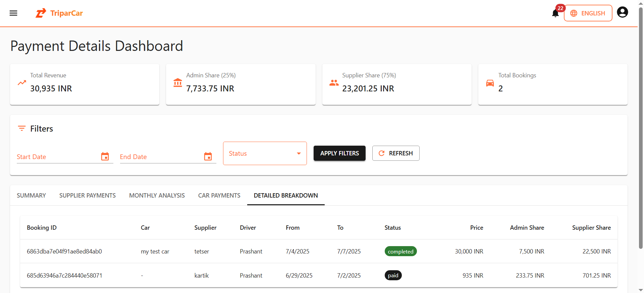Viewport: 644px width, 293px height.
Task: Click the Admin Share bank icon
Action: pyautogui.click(x=178, y=82)
